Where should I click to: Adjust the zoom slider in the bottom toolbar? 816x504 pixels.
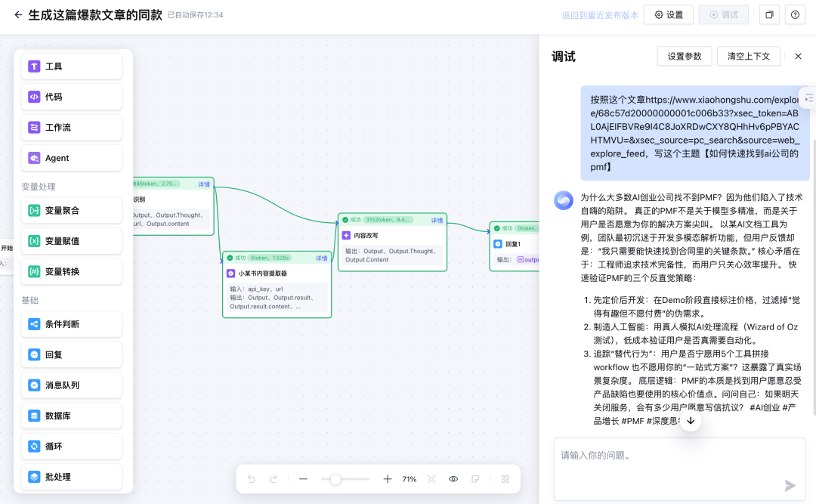335,478
